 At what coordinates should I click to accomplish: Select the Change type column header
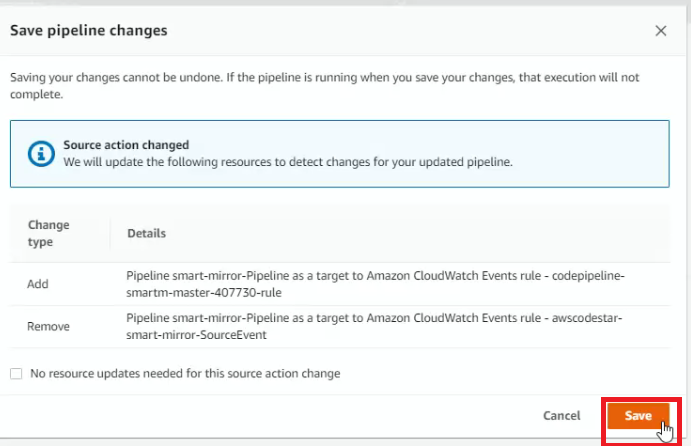coord(48,233)
